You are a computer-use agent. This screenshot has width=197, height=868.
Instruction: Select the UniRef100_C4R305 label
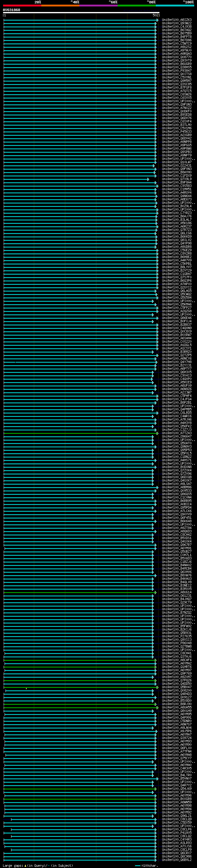(x=176, y=769)
